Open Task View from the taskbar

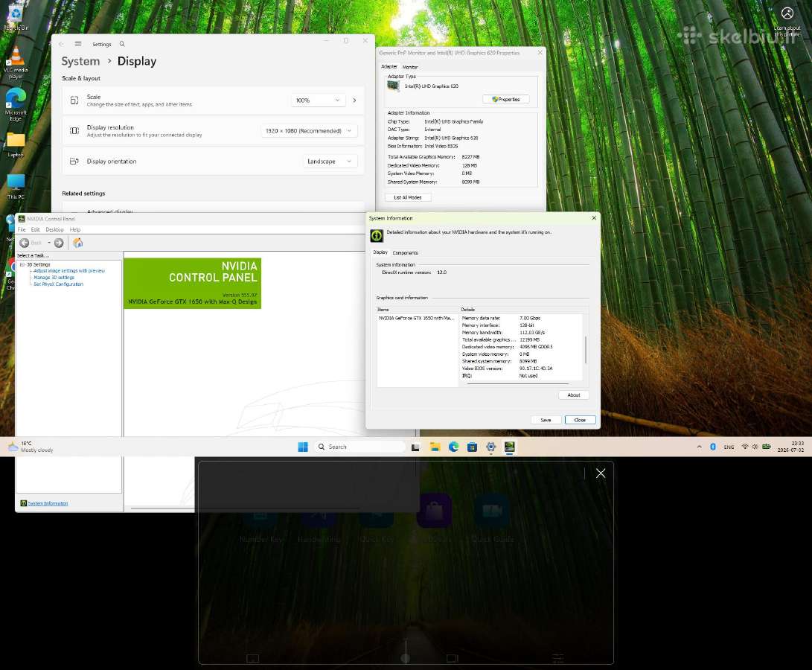[x=415, y=447]
